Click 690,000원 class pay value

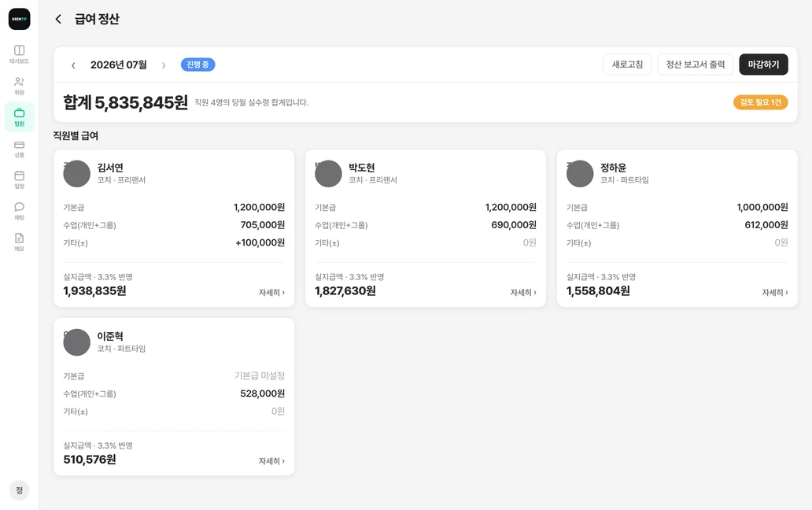click(514, 225)
